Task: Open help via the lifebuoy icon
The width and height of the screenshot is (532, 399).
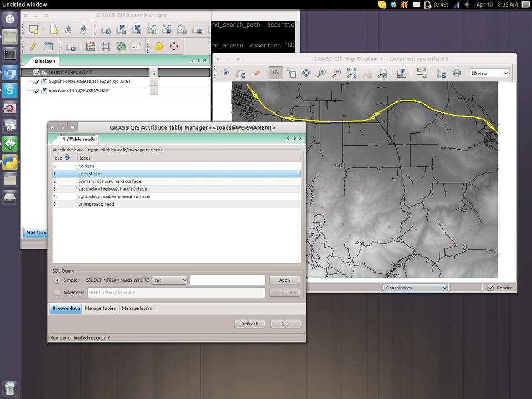Action: [x=174, y=47]
